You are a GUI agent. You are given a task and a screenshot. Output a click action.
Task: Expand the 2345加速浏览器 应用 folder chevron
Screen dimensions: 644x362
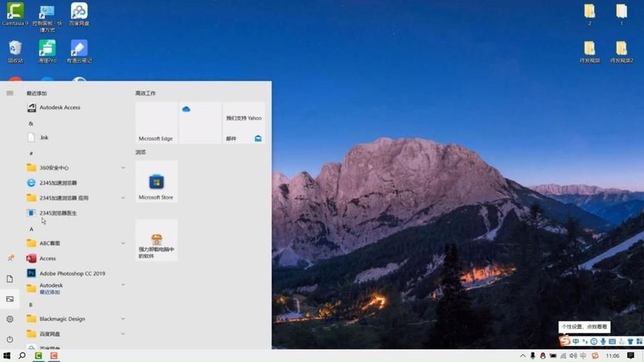tap(123, 198)
